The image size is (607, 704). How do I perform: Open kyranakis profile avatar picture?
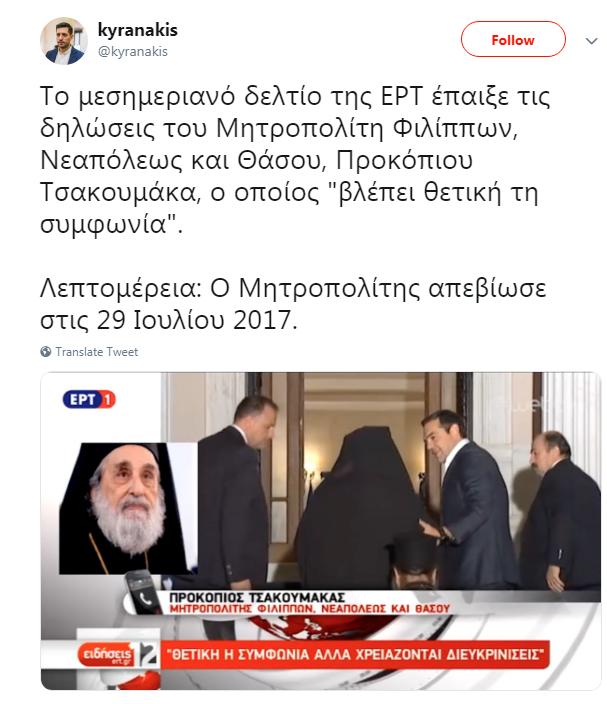coord(64,40)
